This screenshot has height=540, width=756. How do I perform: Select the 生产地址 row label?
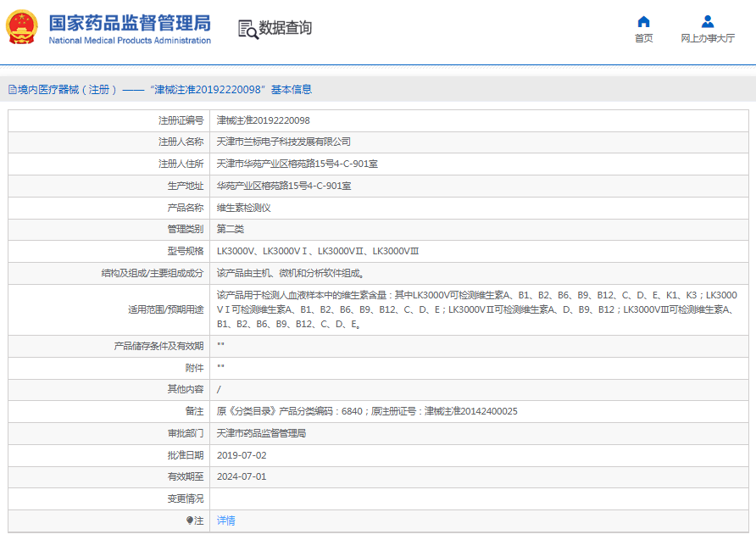pyautogui.click(x=186, y=186)
